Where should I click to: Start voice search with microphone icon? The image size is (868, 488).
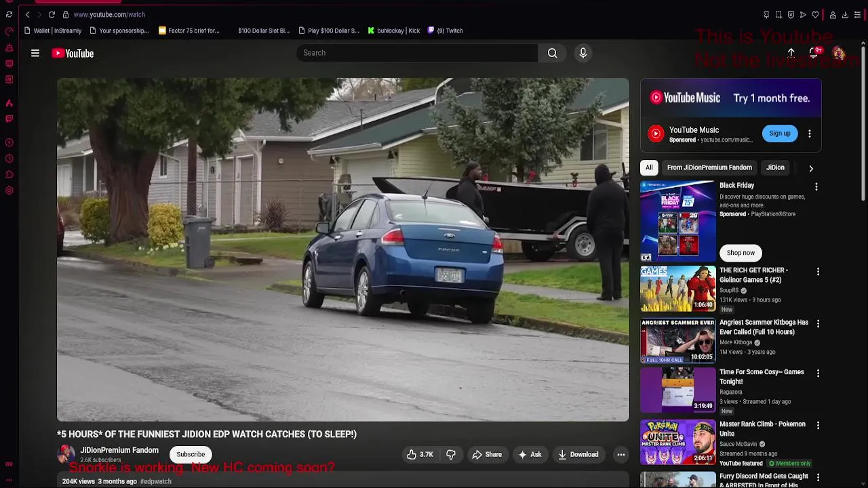pos(583,53)
